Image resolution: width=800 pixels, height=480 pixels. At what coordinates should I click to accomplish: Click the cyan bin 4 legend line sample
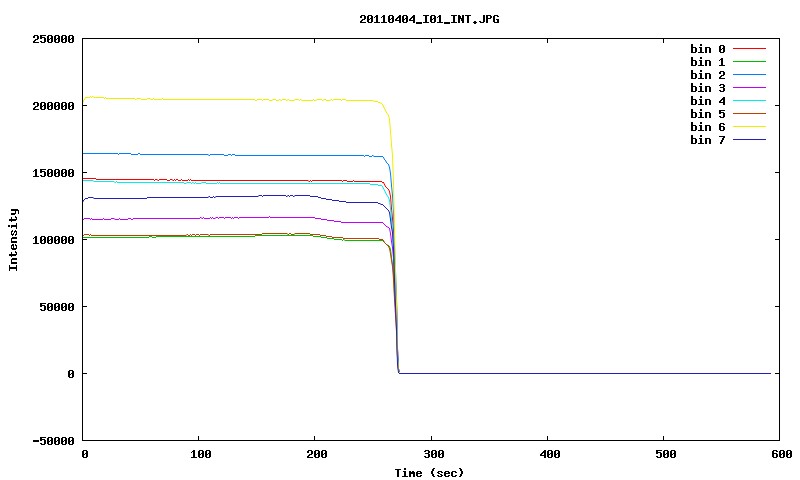tap(749, 101)
